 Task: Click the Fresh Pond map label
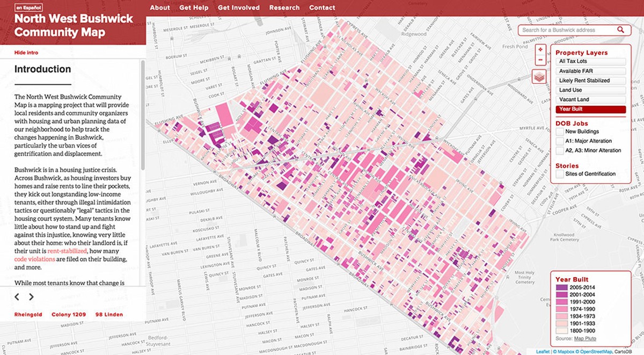(x=516, y=47)
